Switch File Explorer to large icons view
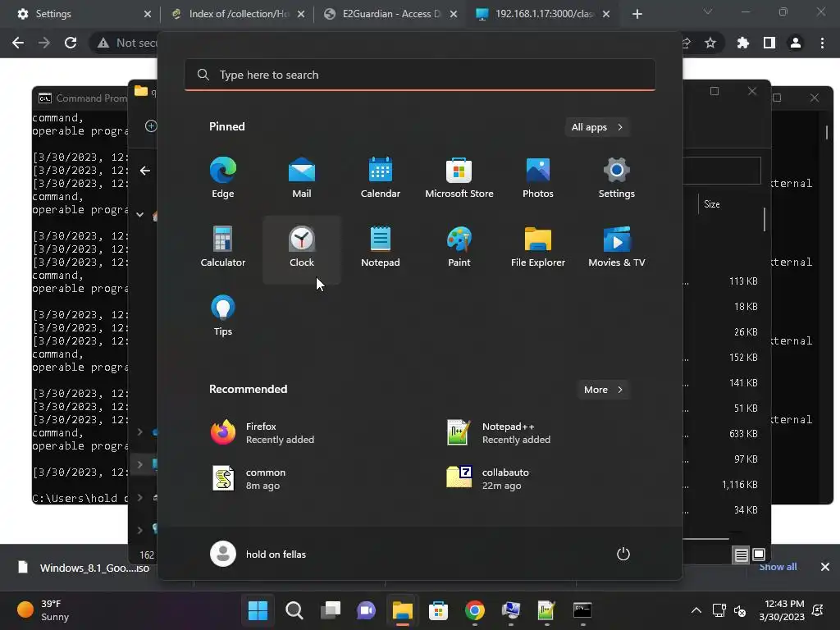This screenshot has width=840, height=630. pos(759,555)
